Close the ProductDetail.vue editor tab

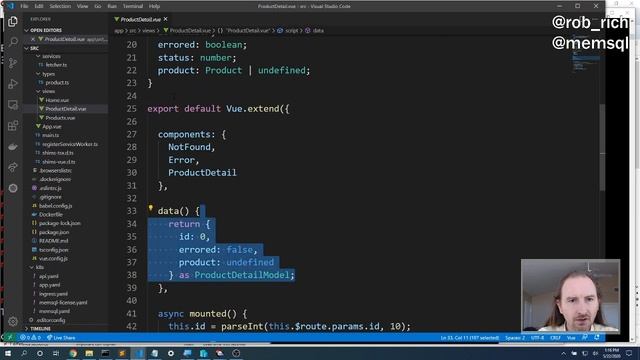(x=165, y=19)
